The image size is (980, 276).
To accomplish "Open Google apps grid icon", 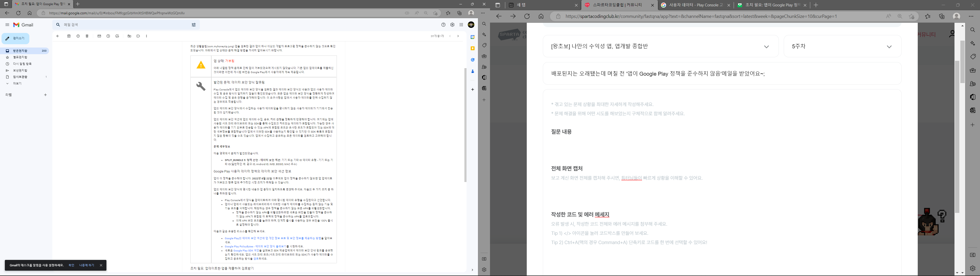I will pos(461,25).
